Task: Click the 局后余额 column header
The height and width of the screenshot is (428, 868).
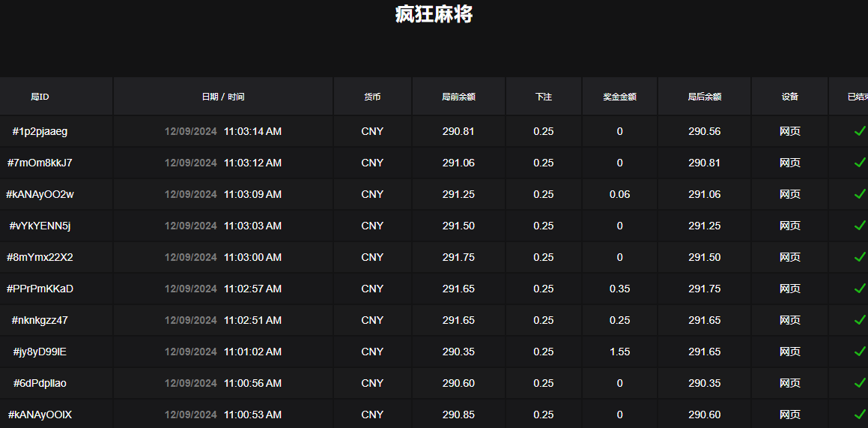Action: (x=704, y=97)
